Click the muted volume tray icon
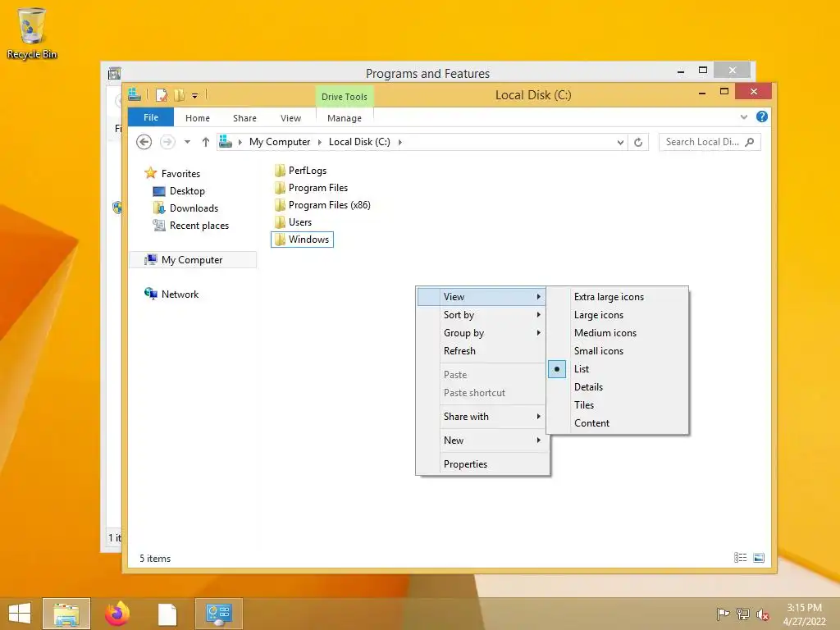The height and width of the screenshot is (630, 840). tap(763, 614)
